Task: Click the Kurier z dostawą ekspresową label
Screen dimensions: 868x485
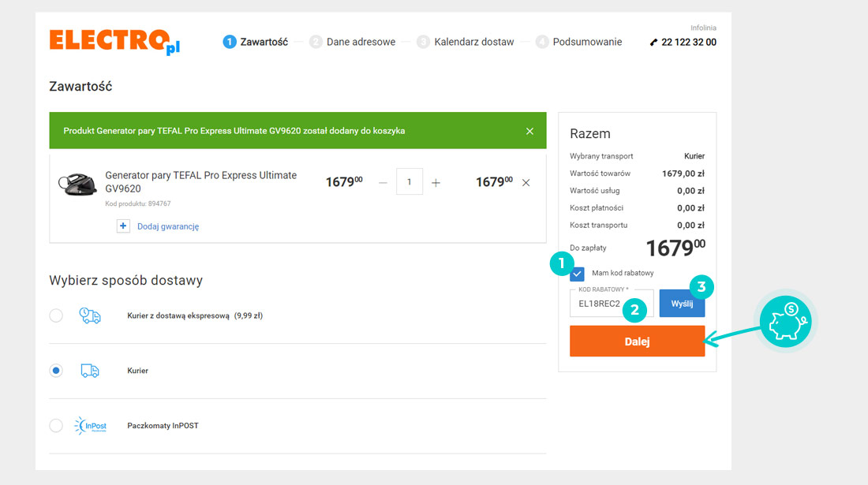Action: point(195,315)
